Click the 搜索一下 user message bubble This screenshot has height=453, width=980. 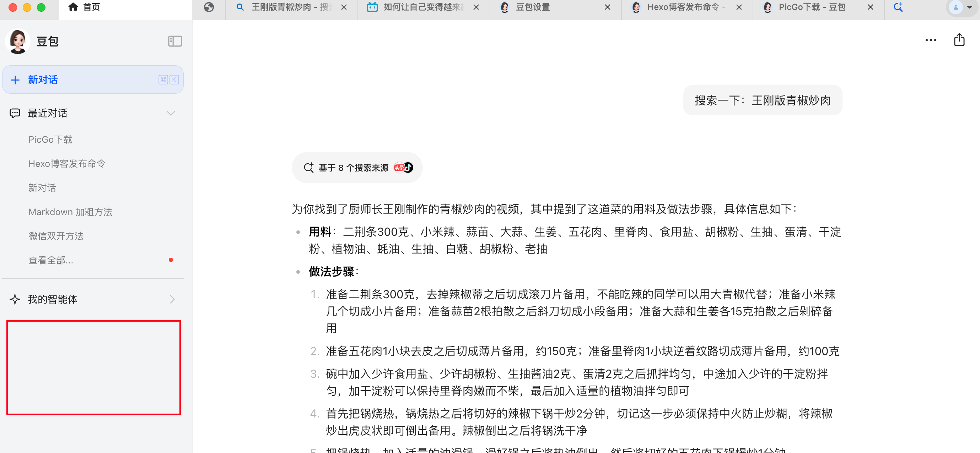tap(763, 100)
